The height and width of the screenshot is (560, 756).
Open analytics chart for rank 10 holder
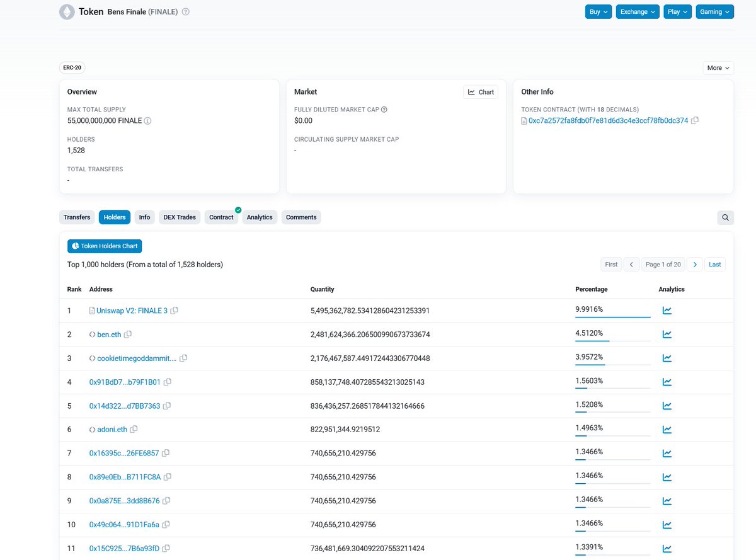(x=667, y=525)
